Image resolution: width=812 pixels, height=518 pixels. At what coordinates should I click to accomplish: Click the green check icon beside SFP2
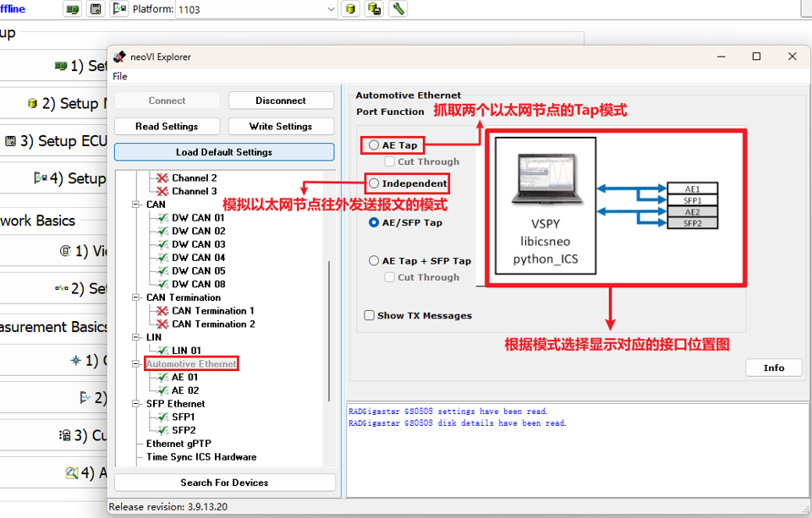pyautogui.click(x=162, y=431)
